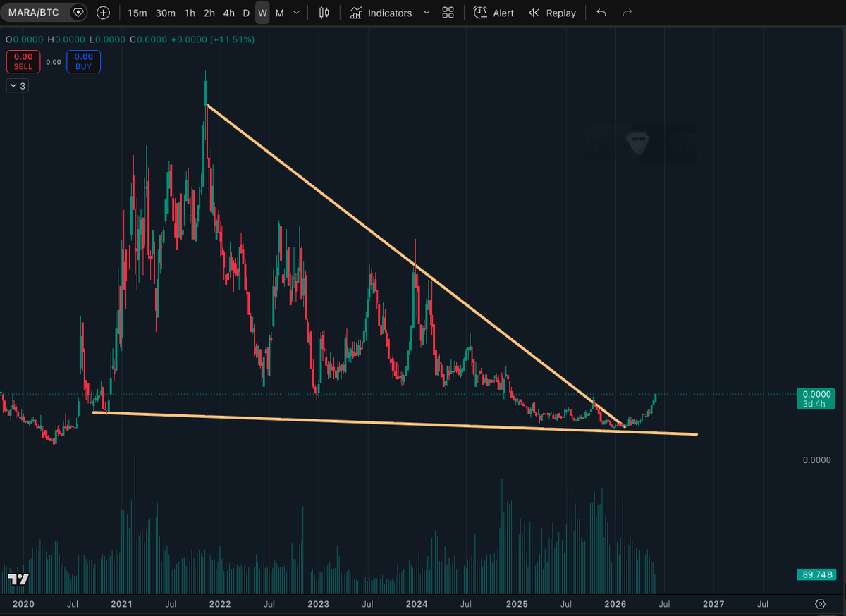Expand the indicators favorites dropdown arrow
Viewport: 846px width, 616px height.
[427, 13]
